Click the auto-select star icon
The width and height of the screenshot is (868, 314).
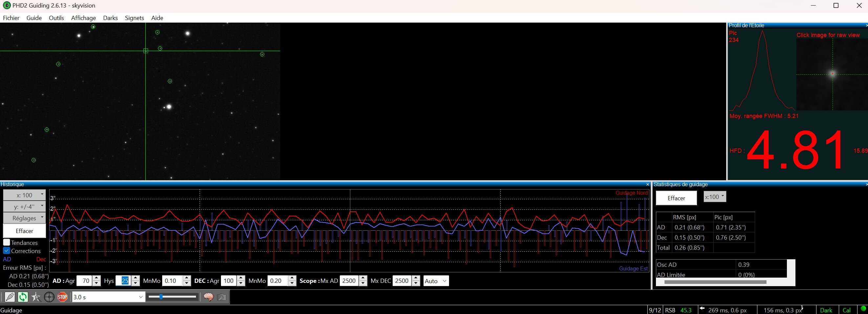tap(36, 297)
